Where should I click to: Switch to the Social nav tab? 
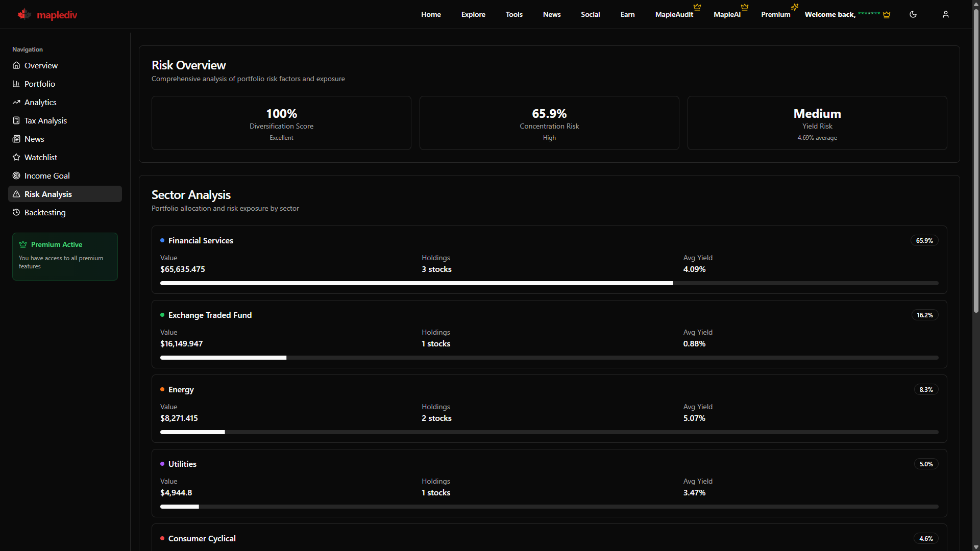(590, 14)
